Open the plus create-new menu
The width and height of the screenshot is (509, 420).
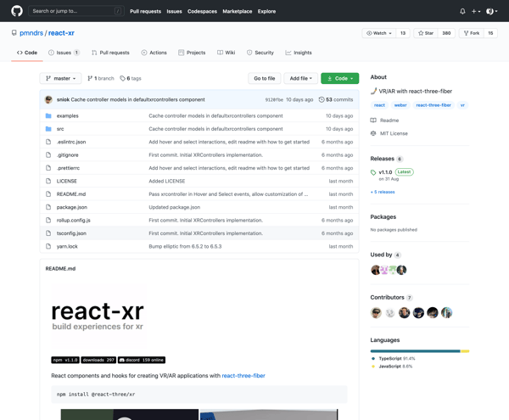pos(476,11)
